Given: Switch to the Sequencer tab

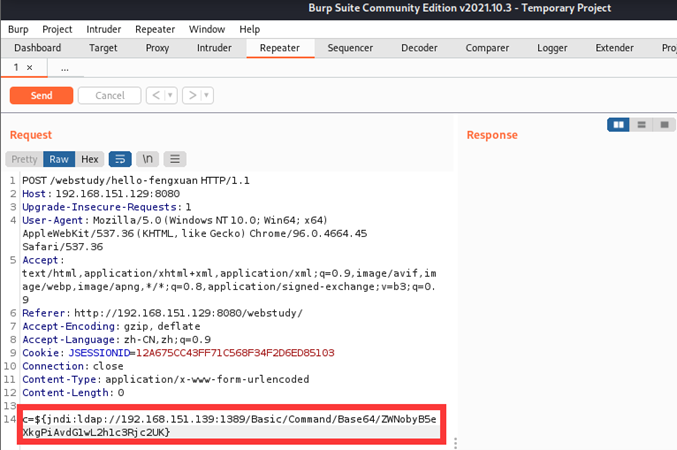Looking at the screenshot, I should click(350, 48).
